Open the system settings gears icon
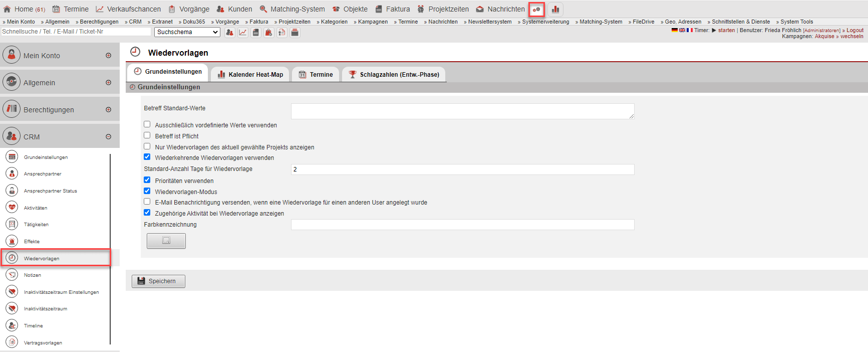The width and height of the screenshot is (868, 352). 536,10
